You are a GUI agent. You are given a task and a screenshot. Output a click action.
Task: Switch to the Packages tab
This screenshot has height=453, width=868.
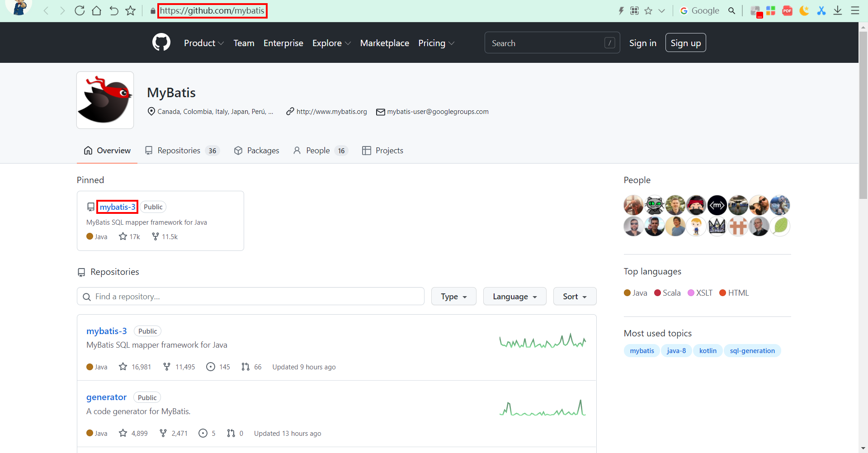(256, 151)
